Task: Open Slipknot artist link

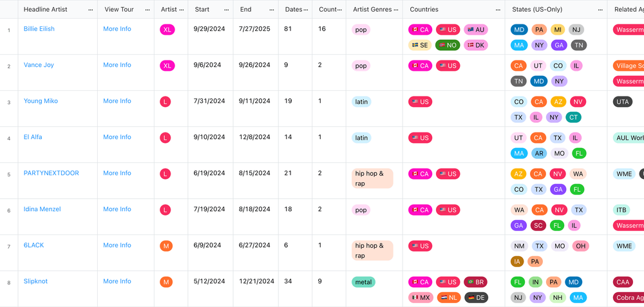Action: [35, 281]
